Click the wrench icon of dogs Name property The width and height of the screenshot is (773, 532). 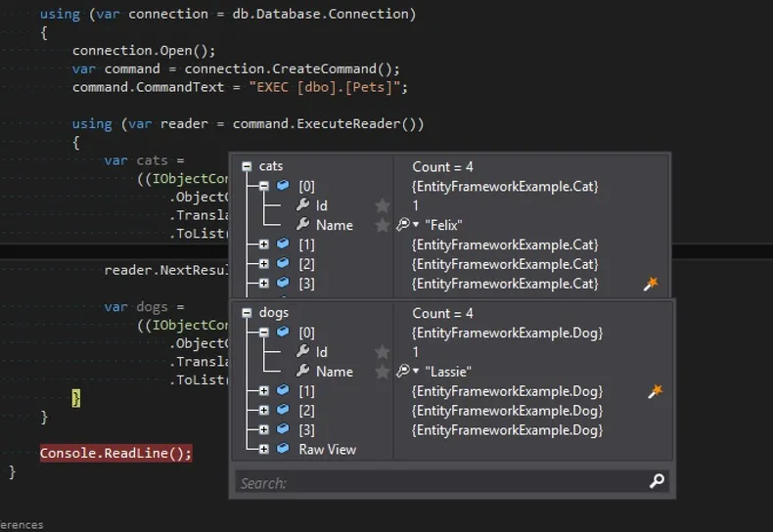(x=302, y=371)
